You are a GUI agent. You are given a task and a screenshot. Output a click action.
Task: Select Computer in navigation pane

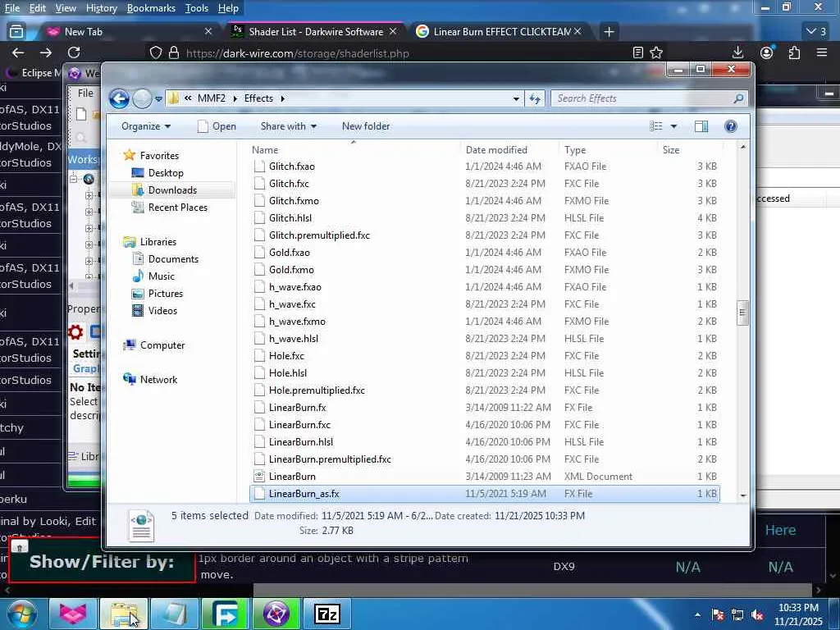pos(162,345)
